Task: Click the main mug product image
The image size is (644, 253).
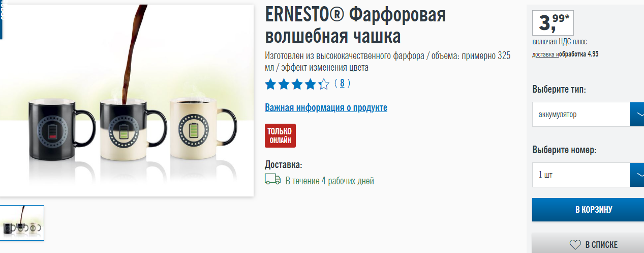Action: (127, 100)
